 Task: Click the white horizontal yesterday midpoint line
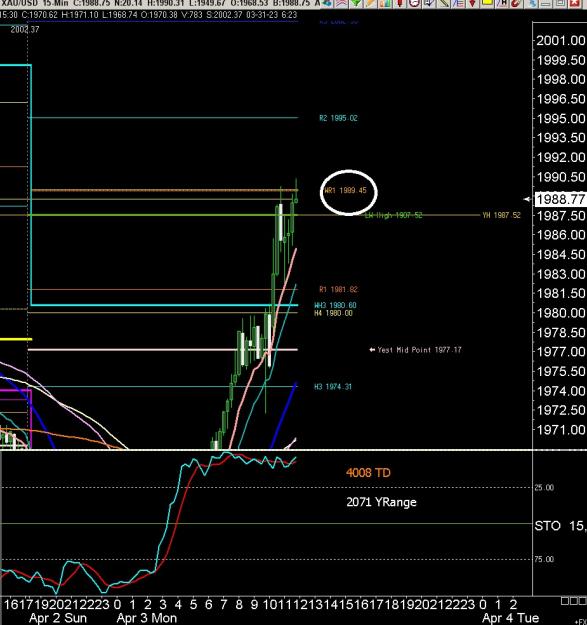(x=163, y=350)
